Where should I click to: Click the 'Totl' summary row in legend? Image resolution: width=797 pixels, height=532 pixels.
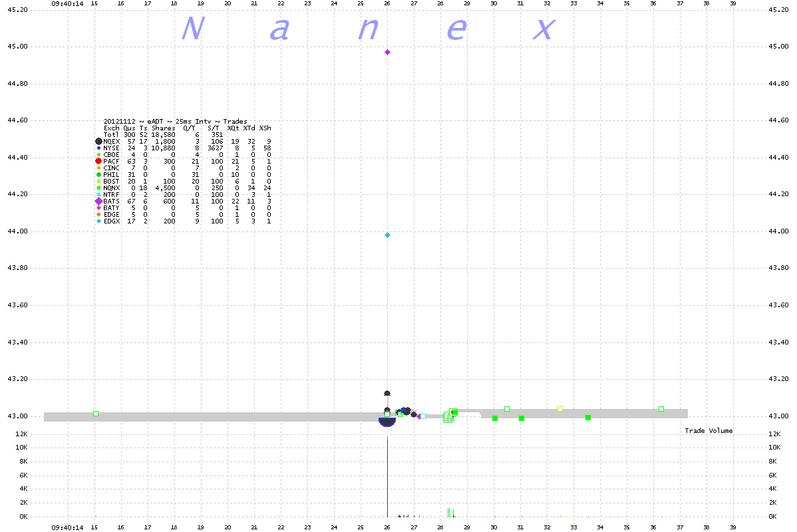(164, 134)
